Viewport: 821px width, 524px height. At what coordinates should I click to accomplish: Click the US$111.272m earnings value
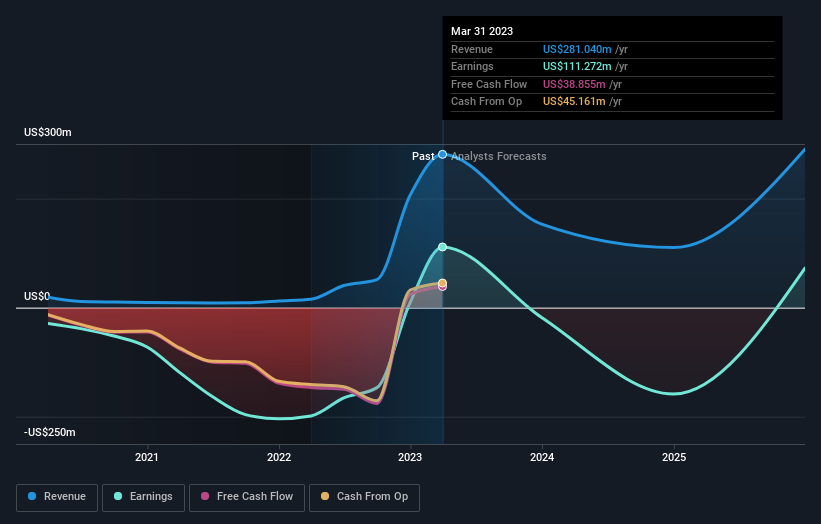(x=577, y=66)
